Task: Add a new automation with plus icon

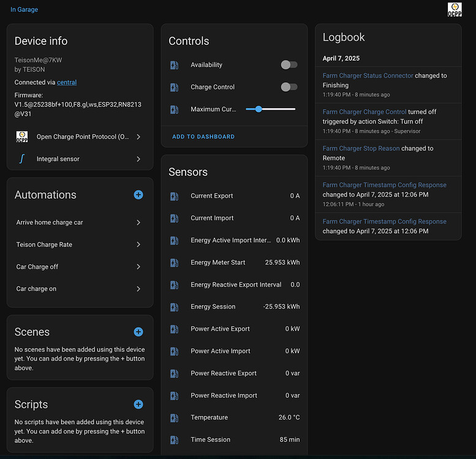Action: [138, 195]
